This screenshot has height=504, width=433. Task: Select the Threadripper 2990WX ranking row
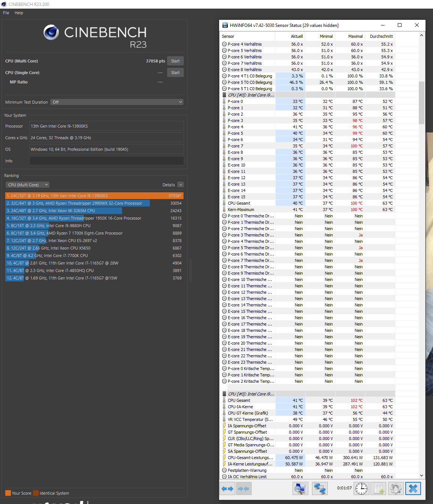pos(94,203)
